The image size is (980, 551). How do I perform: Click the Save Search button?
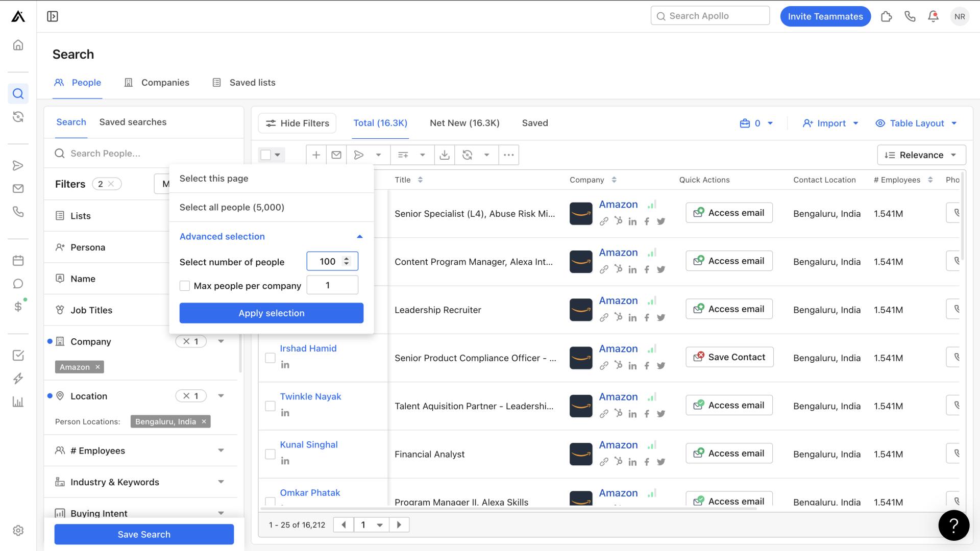(144, 535)
